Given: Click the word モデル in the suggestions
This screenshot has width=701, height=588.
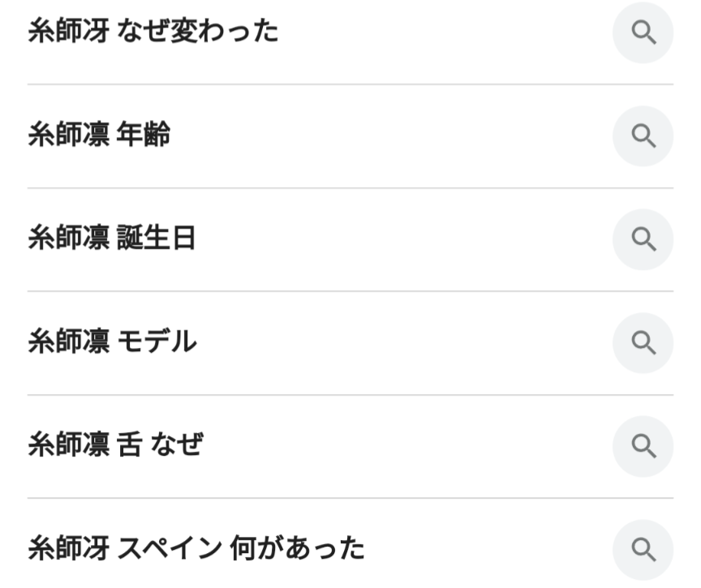Looking at the screenshot, I should pyautogui.click(x=157, y=343).
